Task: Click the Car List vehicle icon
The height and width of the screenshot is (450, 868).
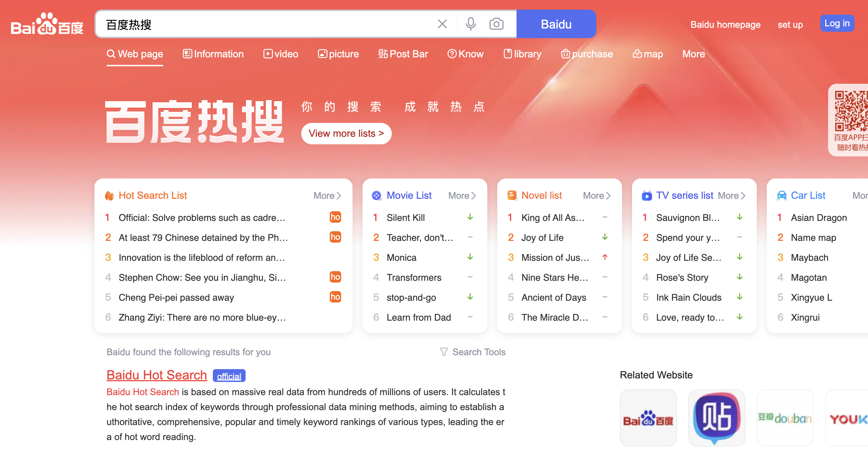Action: [781, 195]
